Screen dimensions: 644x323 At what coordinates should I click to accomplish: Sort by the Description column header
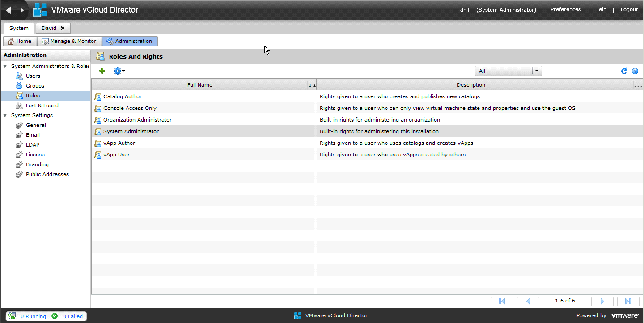pos(471,85)
